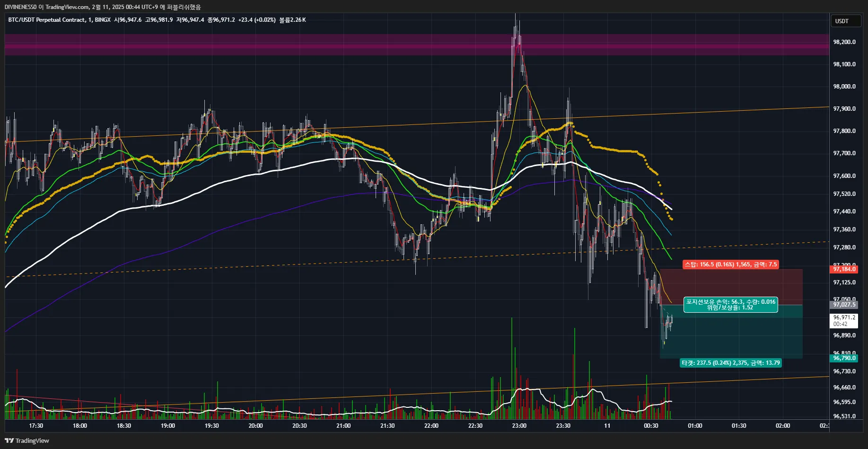Click the 98,200.0 price axis label
Screen dimensions: 868x449
coord(844,42)
